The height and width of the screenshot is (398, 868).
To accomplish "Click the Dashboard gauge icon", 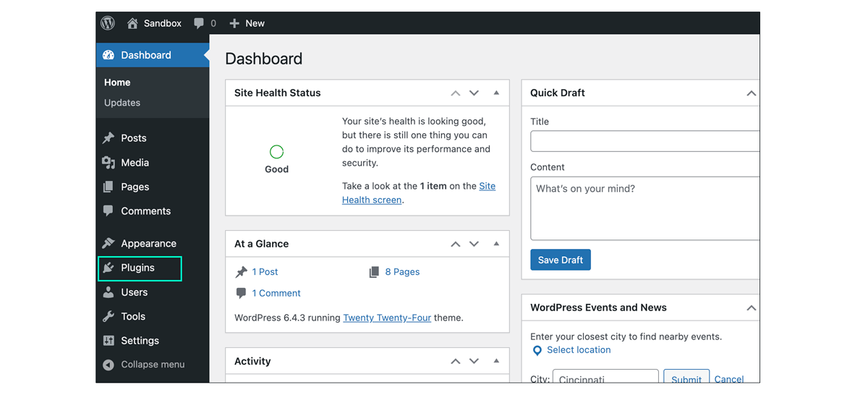I will tap(109, 55).
